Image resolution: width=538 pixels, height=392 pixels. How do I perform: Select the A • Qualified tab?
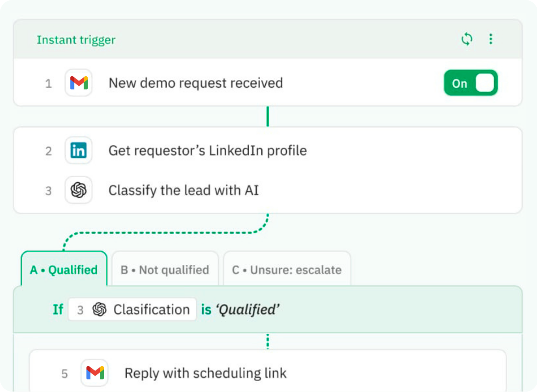[x=64, y=270]
